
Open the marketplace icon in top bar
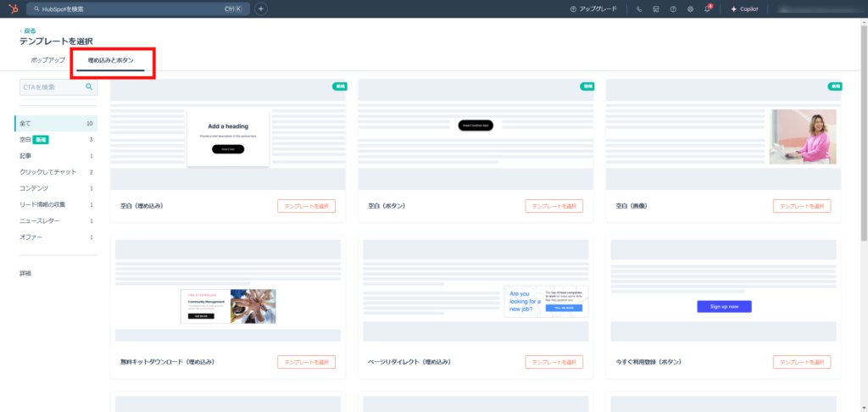coord(656,9)
